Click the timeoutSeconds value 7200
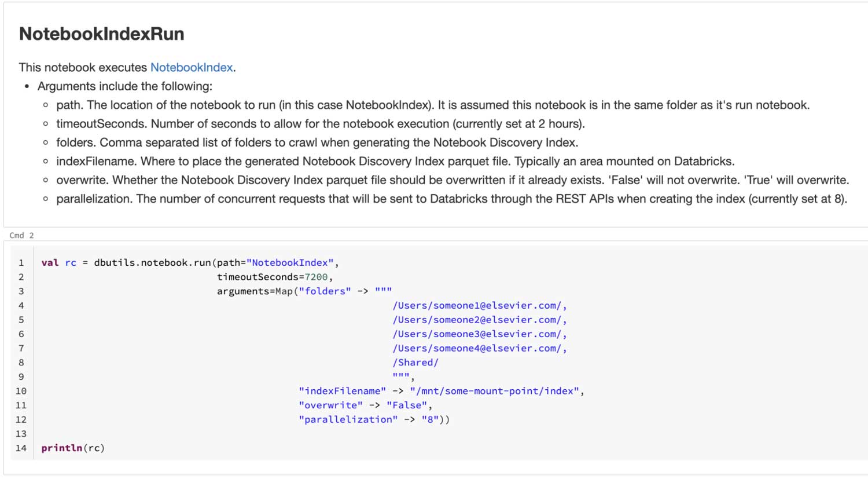 pyautogui.click(x=316, y=277)
